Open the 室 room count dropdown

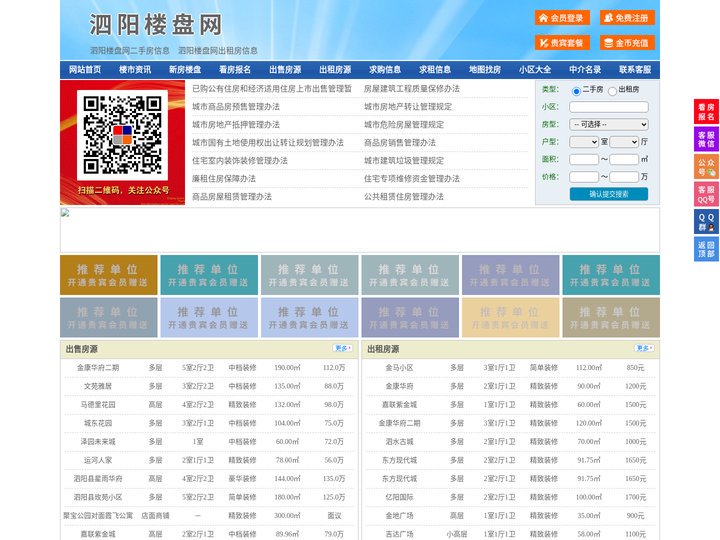point(584,142)
